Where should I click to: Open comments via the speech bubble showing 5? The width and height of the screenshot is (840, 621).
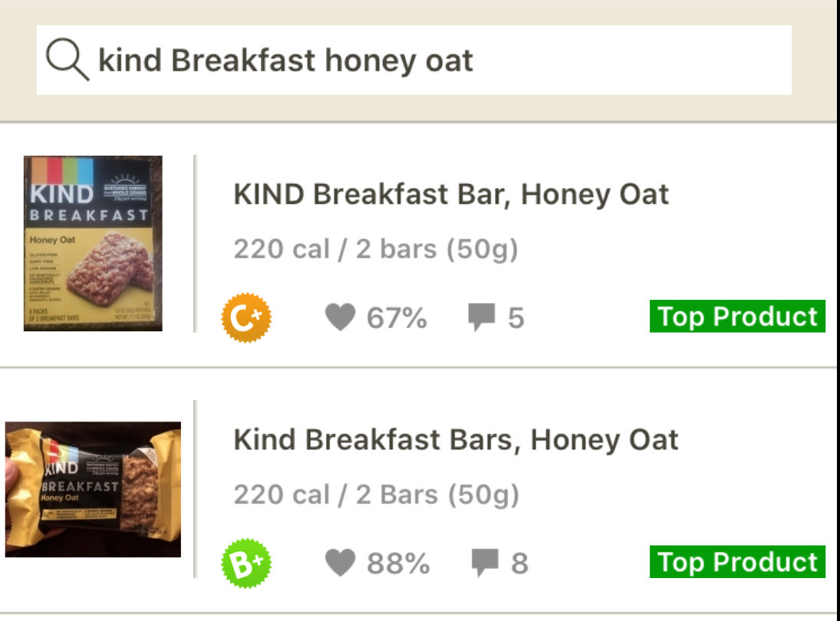pyautogui.click(x=483, y=314)
